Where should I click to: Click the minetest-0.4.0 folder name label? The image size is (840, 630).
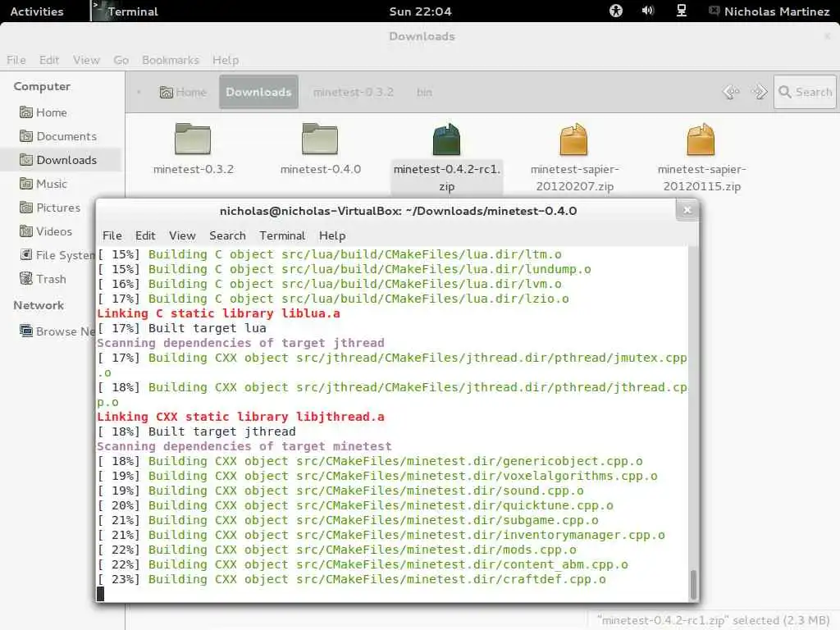click(x=321, y=169)
